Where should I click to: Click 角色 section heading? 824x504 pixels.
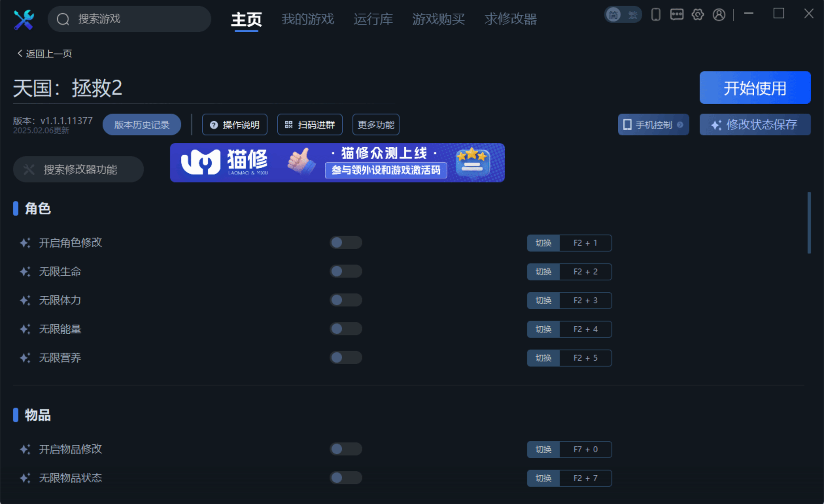(x=37, y=209)
